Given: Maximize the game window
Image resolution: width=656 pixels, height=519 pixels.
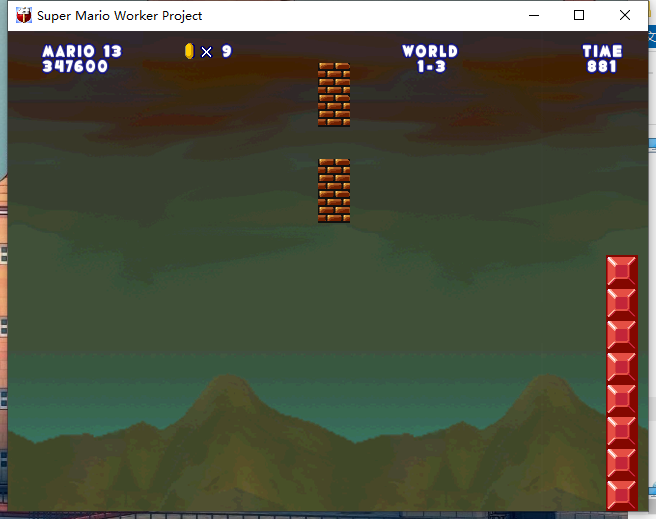Looking at the screenshot, I should click(x=579, y=15).
